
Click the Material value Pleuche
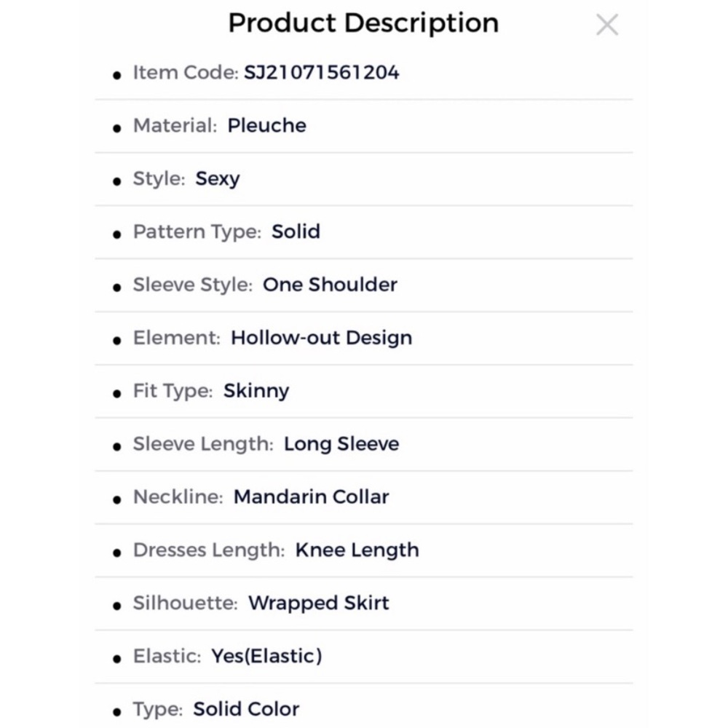coord(267,125)
